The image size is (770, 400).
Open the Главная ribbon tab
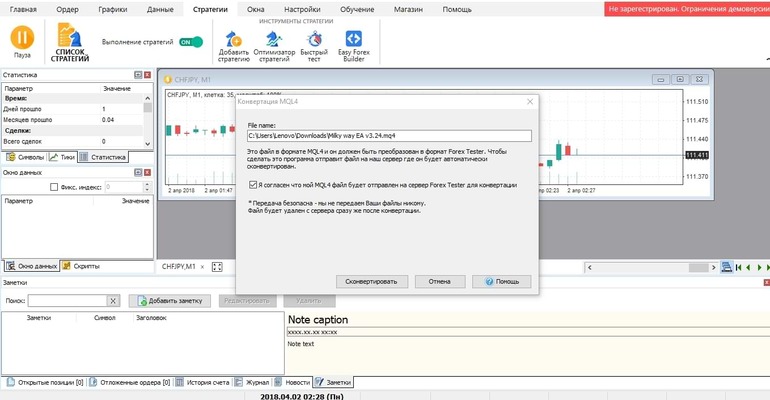point(23,9)
